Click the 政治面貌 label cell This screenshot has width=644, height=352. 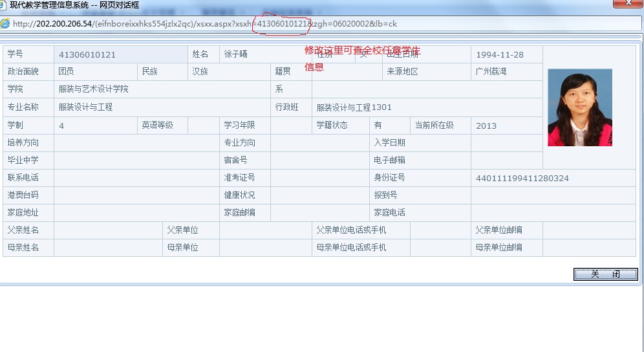tap(28, 72)
